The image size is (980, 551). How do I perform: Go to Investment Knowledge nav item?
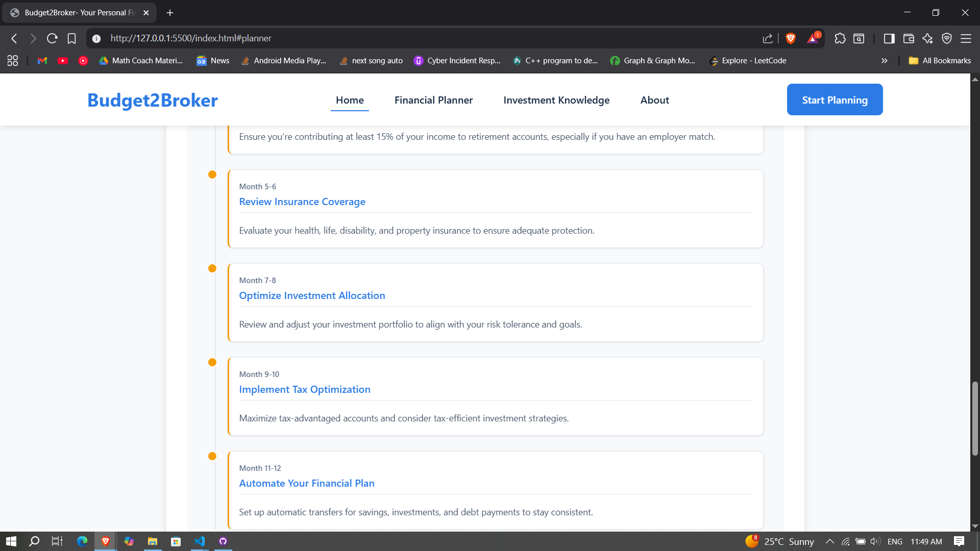click(556, 100)
